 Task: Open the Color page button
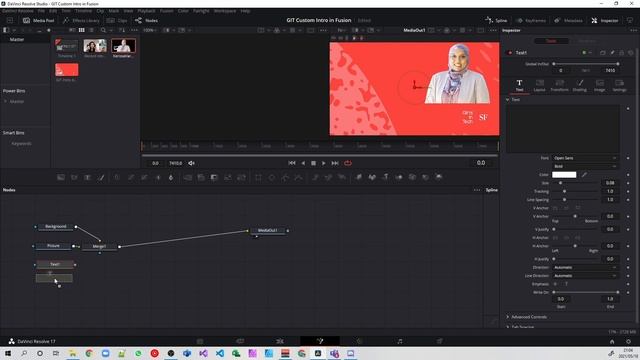point(360,341)
